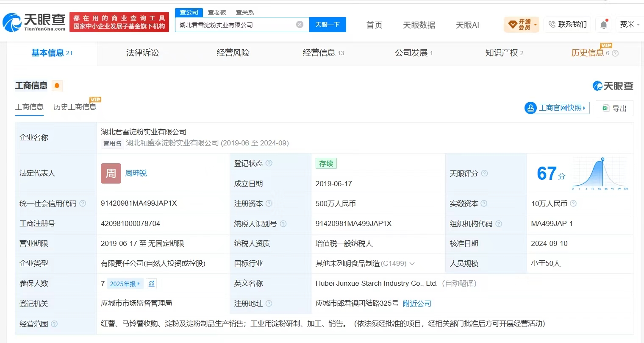Viewport: 644px width, 343px height.
Task: Click the red 国家中小企业发展子基金 banner
Action: point(119,22)
